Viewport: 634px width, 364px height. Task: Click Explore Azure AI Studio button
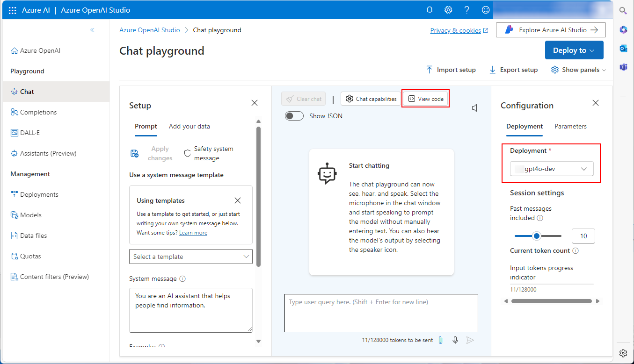tap(551, 30)
